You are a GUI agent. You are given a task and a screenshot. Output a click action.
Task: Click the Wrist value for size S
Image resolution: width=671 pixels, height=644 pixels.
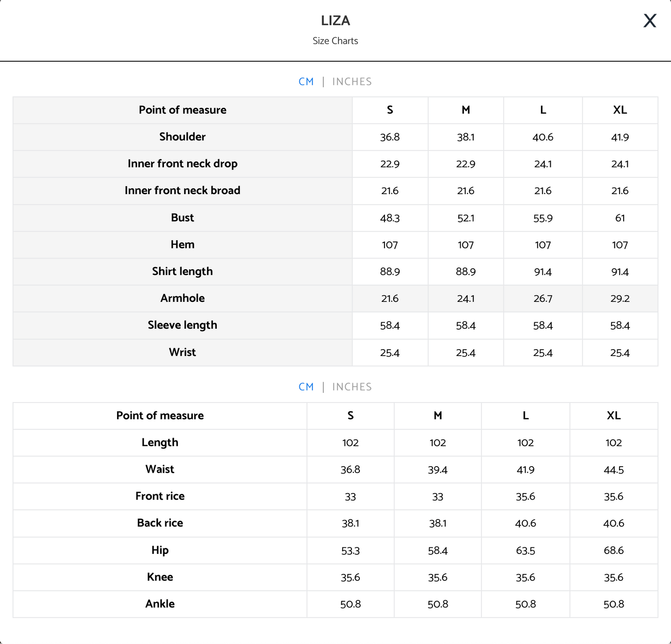tap(390, 353)
